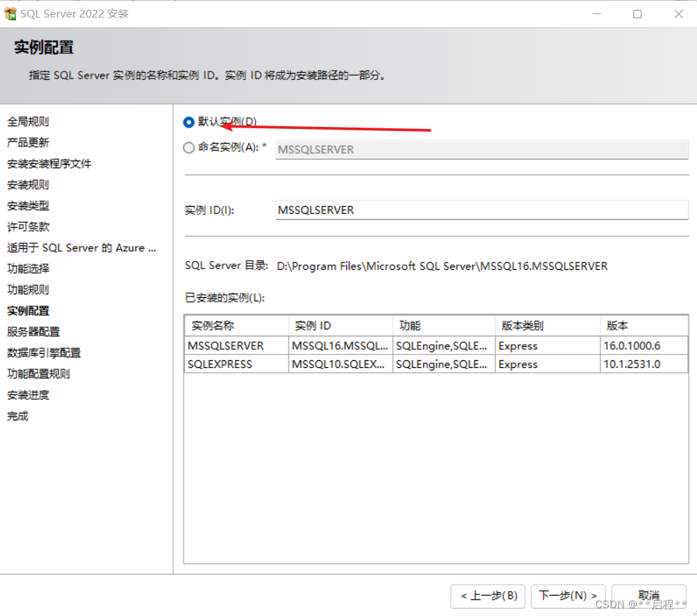Open the 适用于 SQL Server 的 Azure step
Viewport: 697px width, 616px height.
click(82, 248)
